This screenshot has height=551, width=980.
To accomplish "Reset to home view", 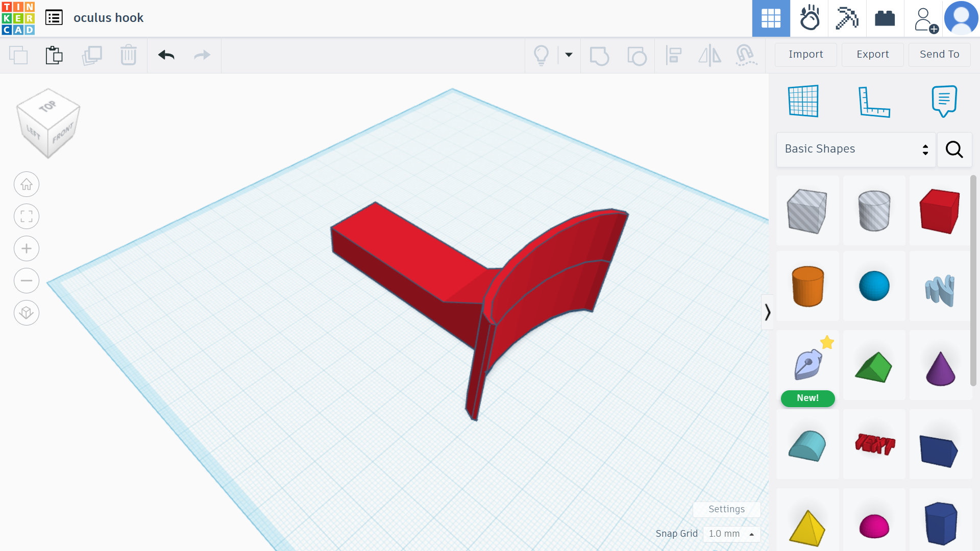I will click(27, 184).
